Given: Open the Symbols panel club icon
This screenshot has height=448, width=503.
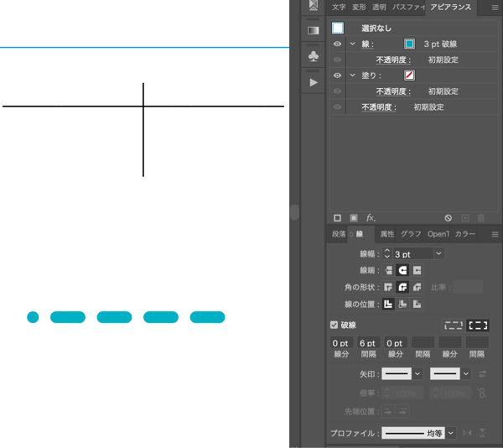Looking at the screenshot, I should [313, 56].
